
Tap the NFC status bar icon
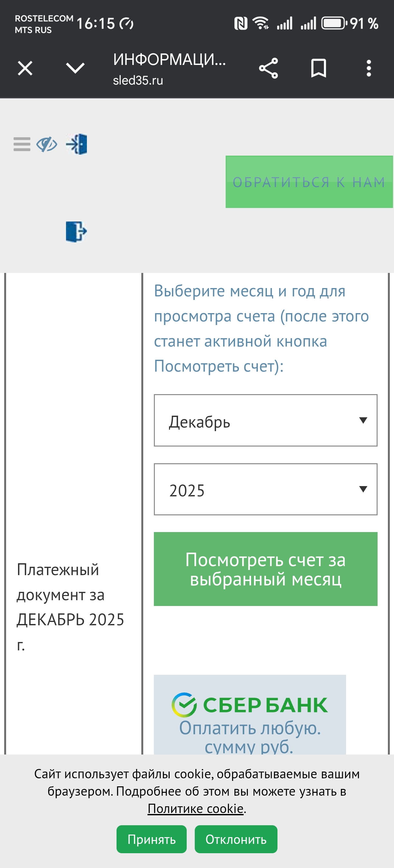click(240, 23)
